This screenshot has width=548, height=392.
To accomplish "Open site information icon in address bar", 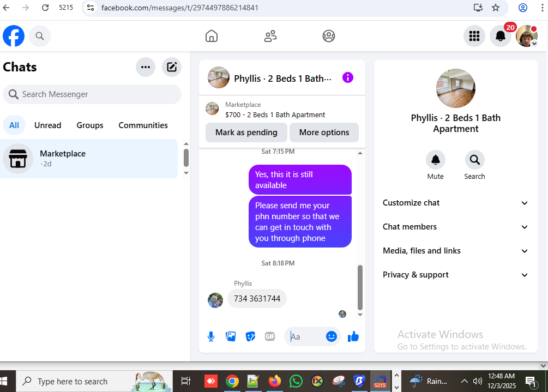I will click(91, 8).
